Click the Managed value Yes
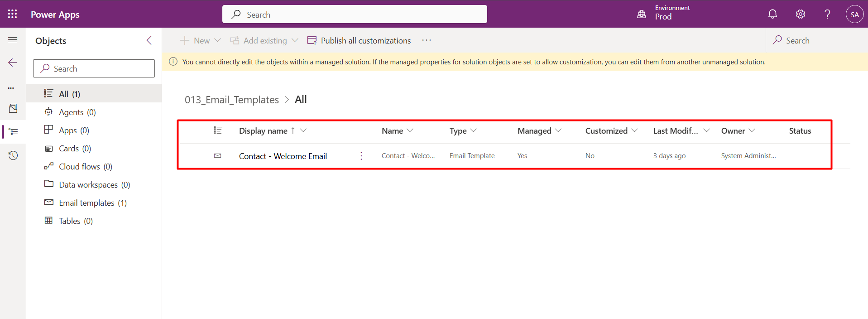Screen dimensions: 868x319 point(522,155)
